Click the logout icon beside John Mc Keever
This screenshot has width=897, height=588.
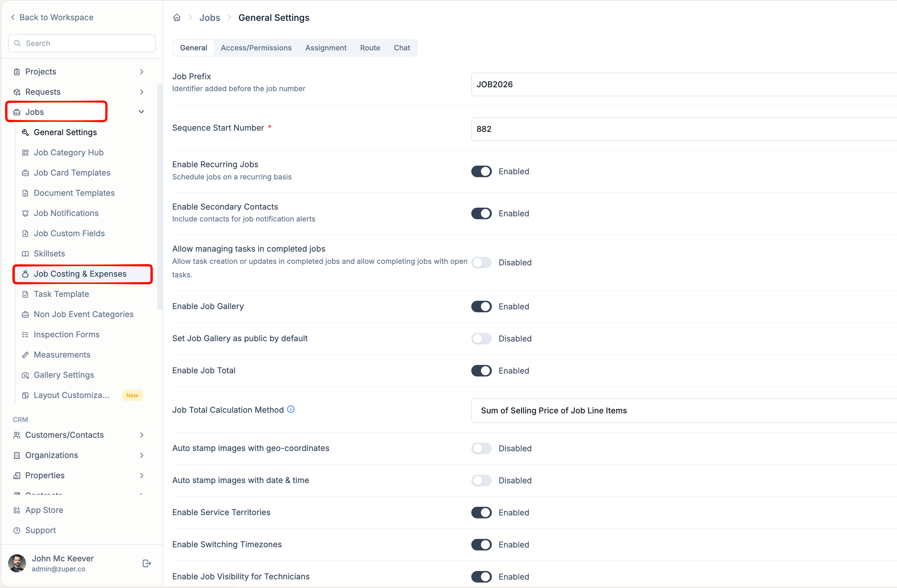147,563
